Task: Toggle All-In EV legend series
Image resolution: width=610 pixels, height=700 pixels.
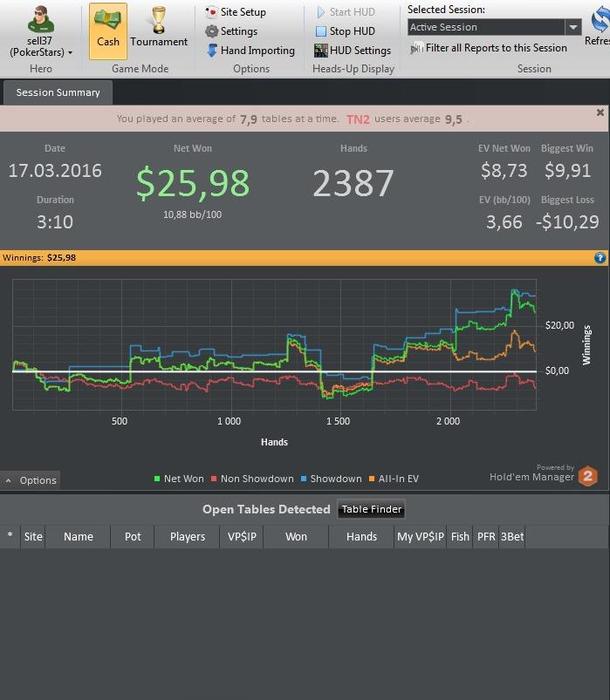Action: point(393,479)
